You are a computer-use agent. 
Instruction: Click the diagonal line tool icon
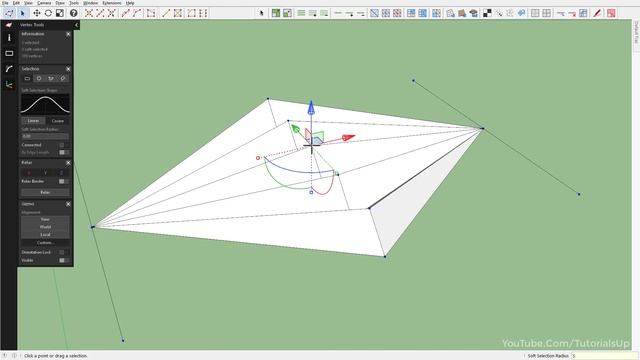pos(166,13)
